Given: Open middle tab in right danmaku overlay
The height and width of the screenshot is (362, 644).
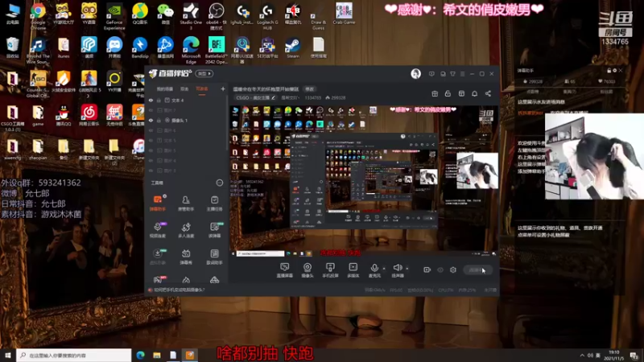Looking at the screenshot, I should coord(569,92).
